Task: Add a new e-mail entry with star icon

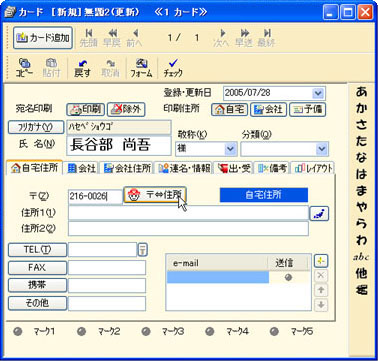Action: tap(321, 261)
